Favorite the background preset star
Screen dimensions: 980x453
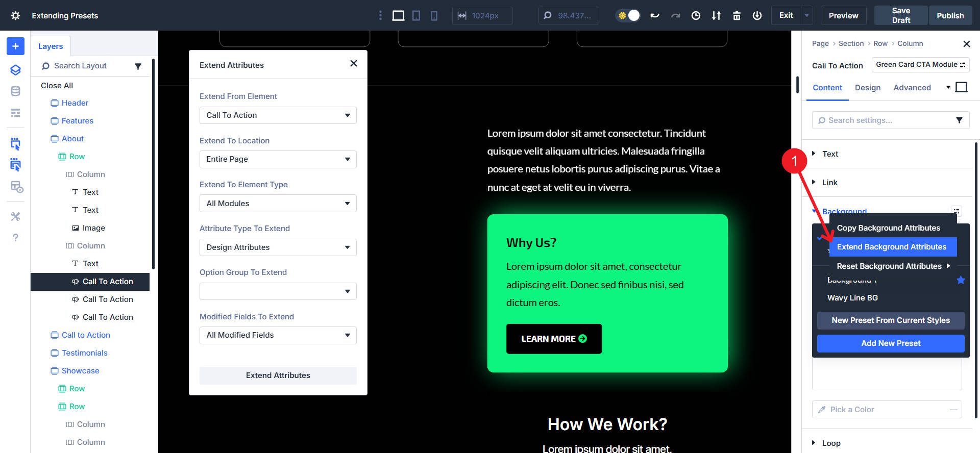[x=961, y=280]
